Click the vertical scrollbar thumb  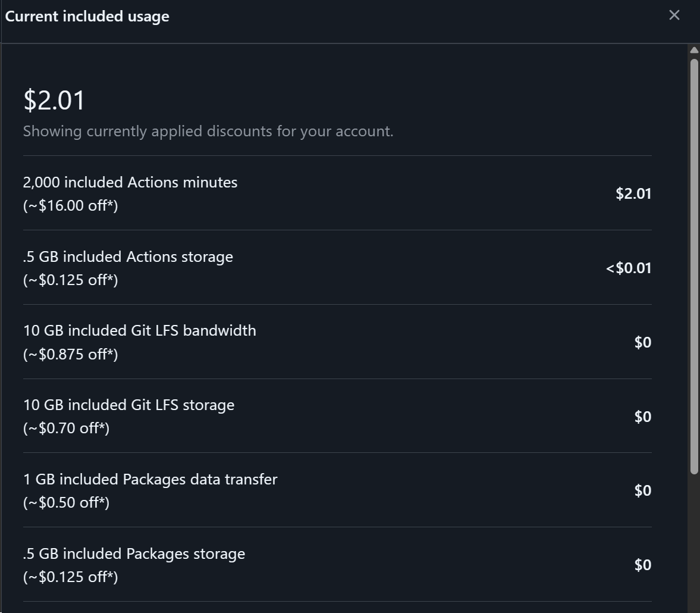pos(694,266)
